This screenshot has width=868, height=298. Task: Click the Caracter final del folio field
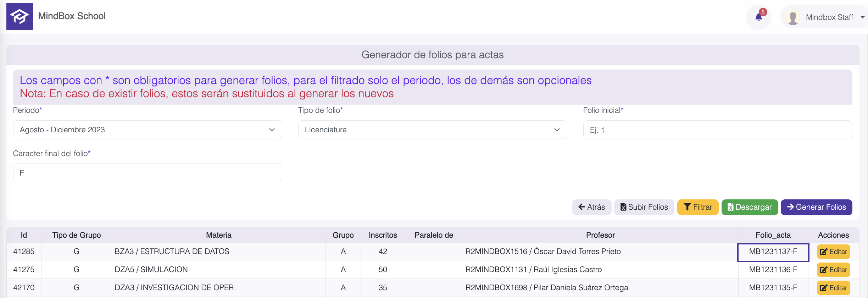tap(147, 173)
